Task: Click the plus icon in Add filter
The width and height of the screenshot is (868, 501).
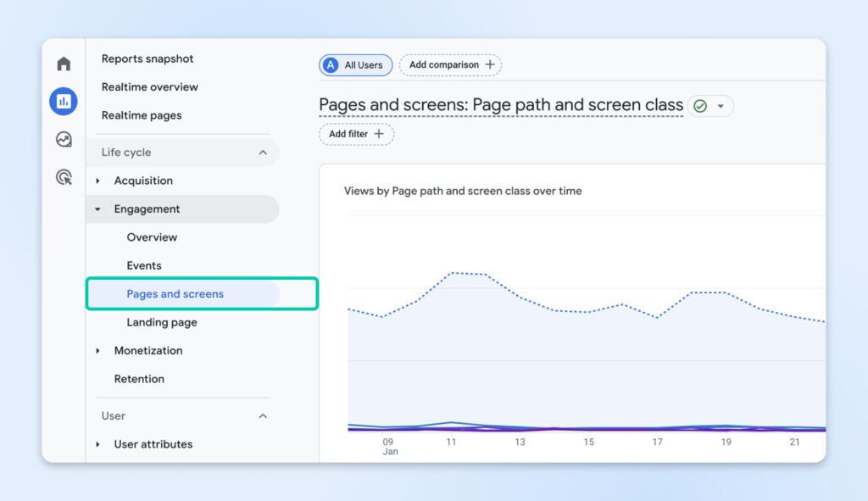Action: [x=379, y=134]
